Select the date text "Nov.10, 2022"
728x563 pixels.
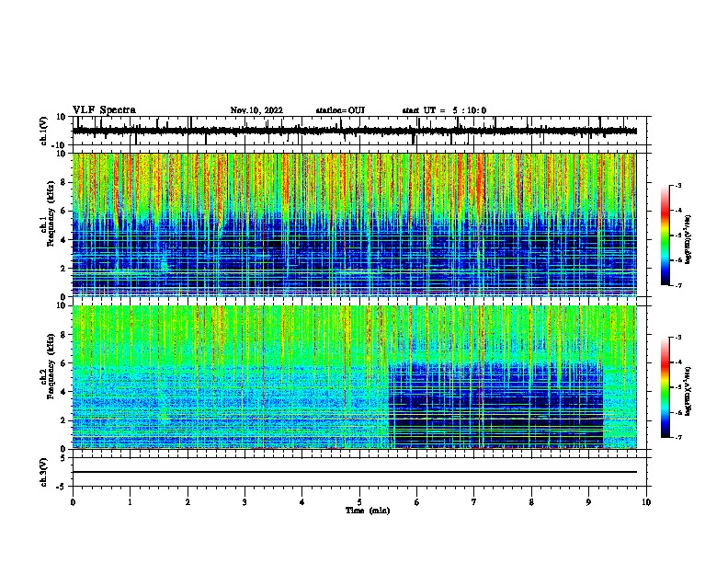point(256,110)
